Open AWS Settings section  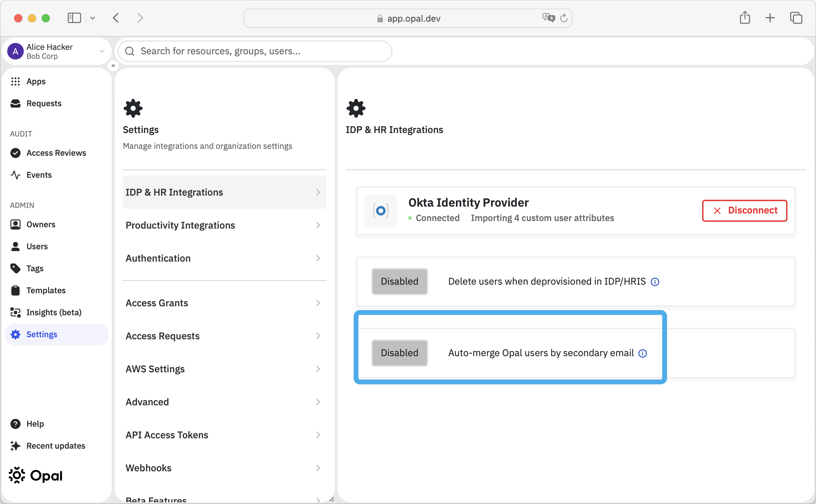224,369
